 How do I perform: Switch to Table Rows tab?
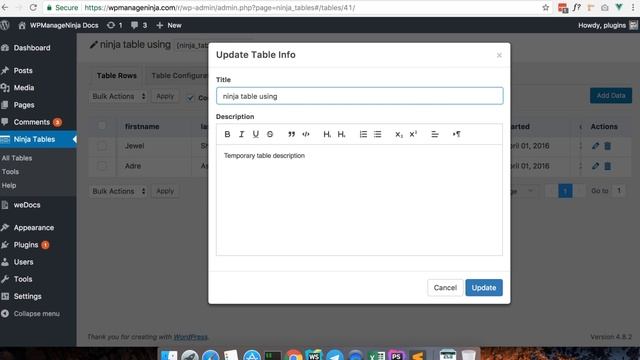point(116,76)
